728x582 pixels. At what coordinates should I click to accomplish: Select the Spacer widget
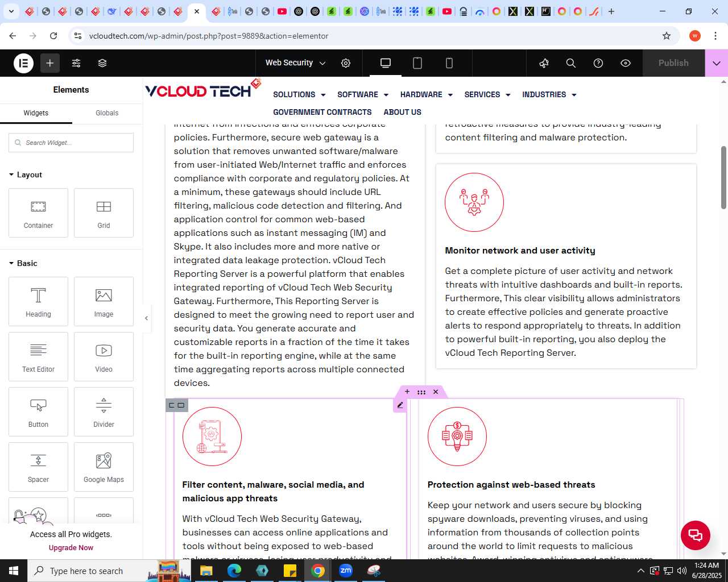coord(38,467)
